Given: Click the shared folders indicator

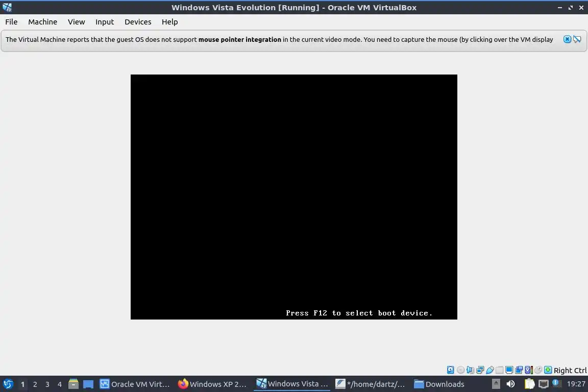Looking at the screenshot, I should 500,370.
